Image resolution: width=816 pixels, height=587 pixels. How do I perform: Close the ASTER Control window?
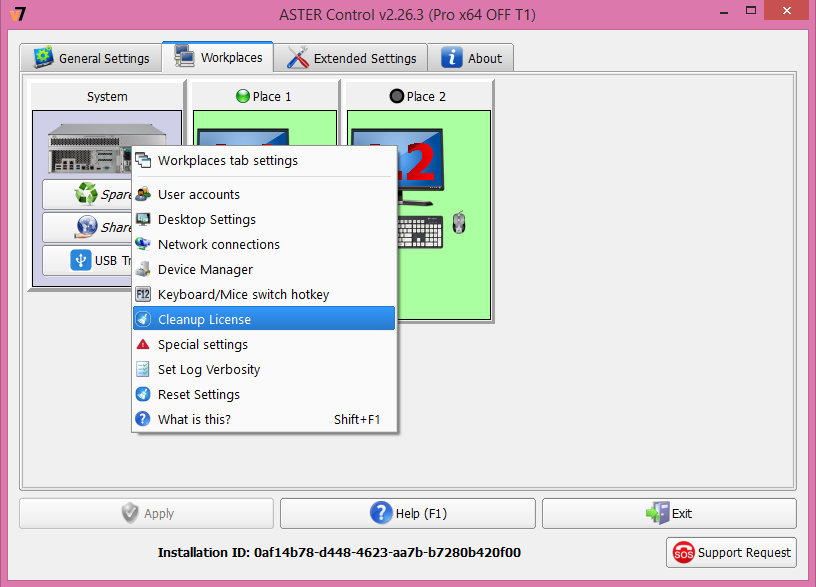tap(787, 10)
